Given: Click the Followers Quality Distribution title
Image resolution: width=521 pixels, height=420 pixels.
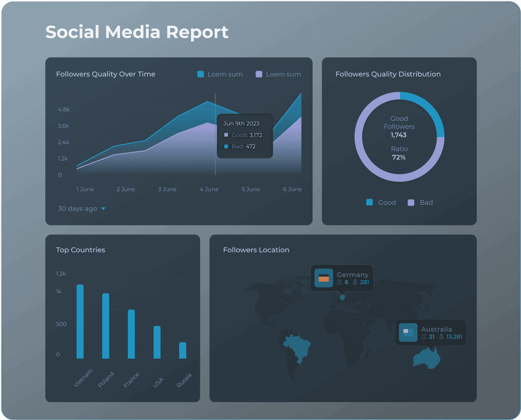Looking at the screenshot, I should pos(388,74).
